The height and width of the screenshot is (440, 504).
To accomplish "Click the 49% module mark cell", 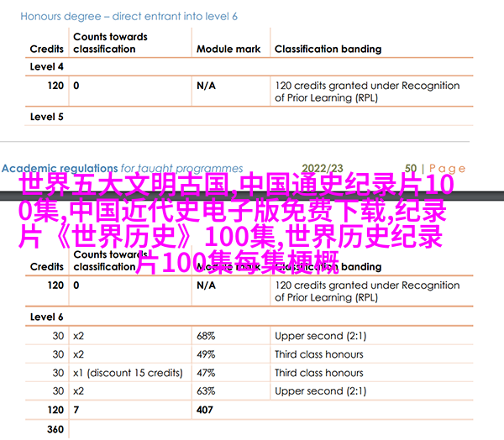I will (206, 354).
